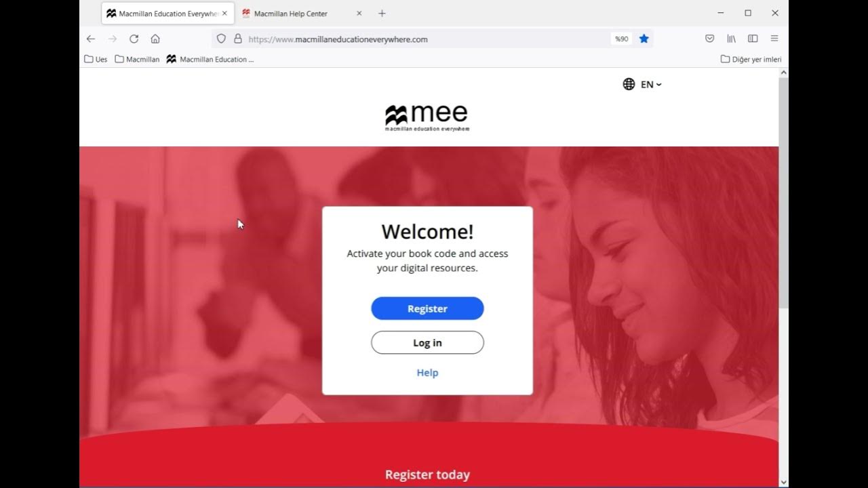Open a new tab with plus button
The height and width of the screenshot is (488, 868).
382,14
